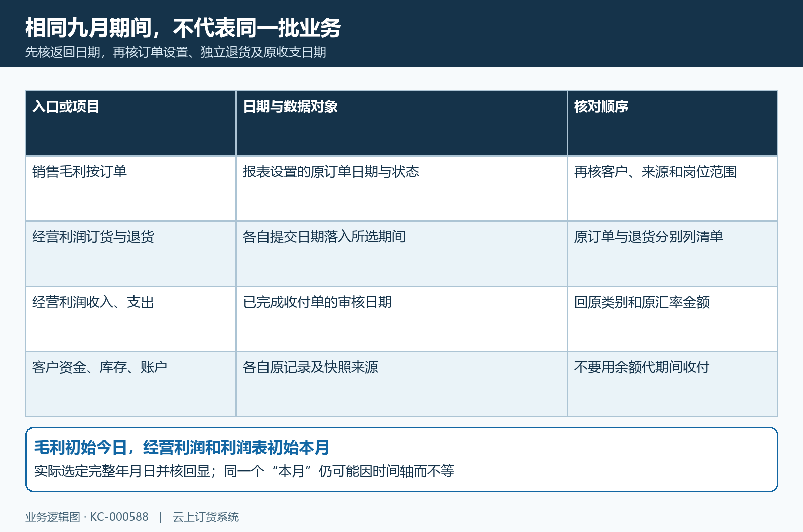Click the footer text 业务逻辑图 · KC-000588
803x532 pixels.
click(x=87, y=517)
